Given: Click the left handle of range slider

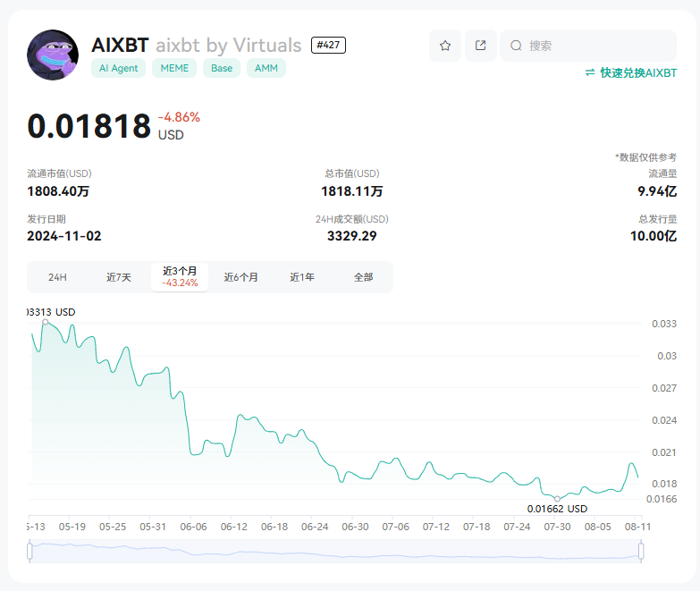Looking at the screenshot, I should [30, 552].
